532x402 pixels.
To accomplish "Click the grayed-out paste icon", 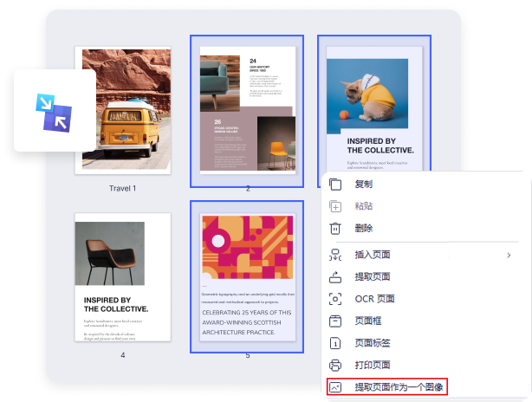I will 336,206.
